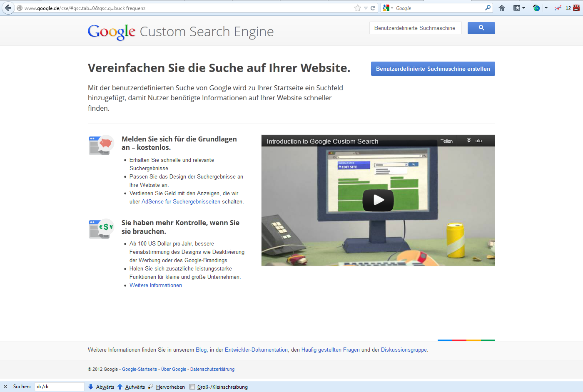Bookmark this page with the star icon
583x392 pixels.
358,8
